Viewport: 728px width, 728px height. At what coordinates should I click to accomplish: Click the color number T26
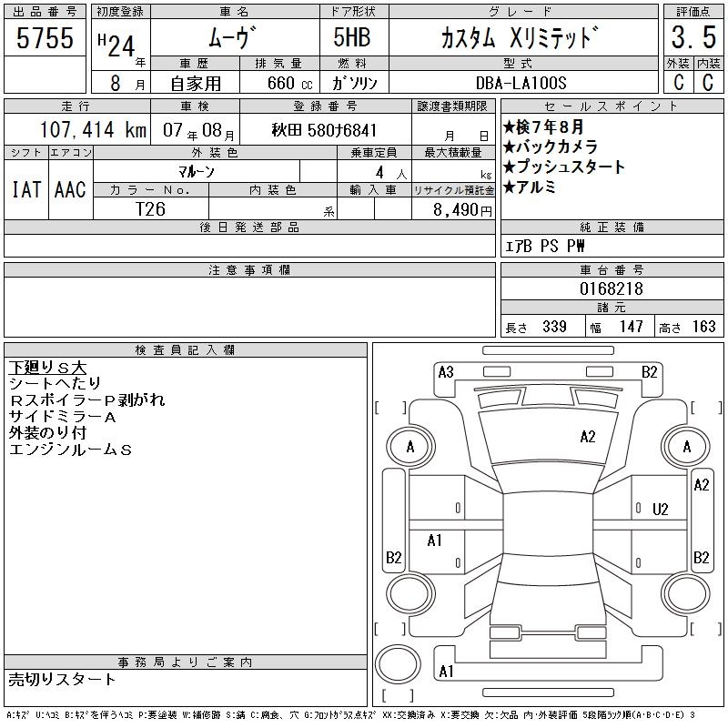(x=150, y=209)
